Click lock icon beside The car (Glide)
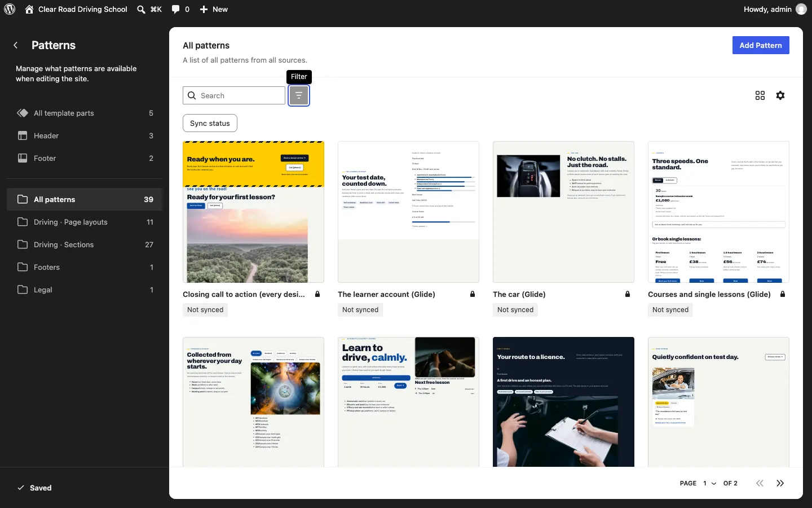This screenshot has height=508, width=812. coord(628,294)
